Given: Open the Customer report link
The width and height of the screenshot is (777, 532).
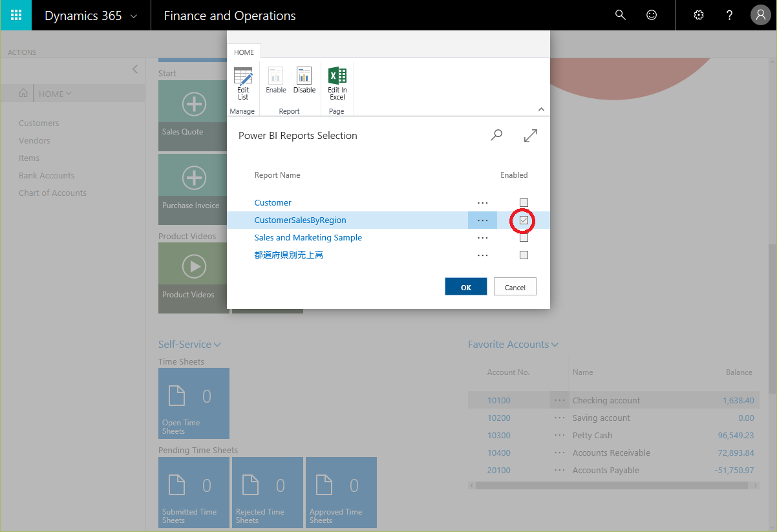Looking at the screenshot, I should [x=273, y=203].
